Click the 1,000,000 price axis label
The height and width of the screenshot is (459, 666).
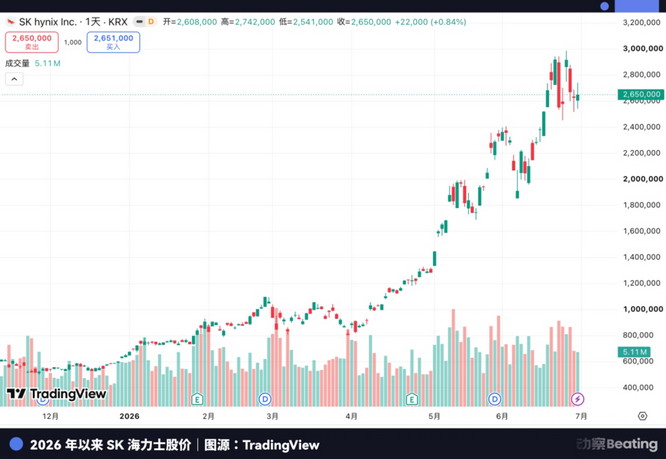643,309
